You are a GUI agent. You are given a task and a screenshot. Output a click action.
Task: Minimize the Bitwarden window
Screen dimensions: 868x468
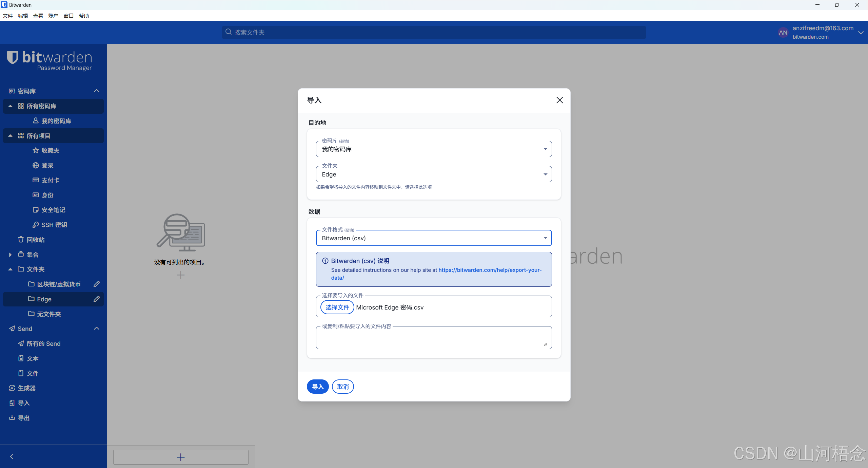[x=817, y=5]
